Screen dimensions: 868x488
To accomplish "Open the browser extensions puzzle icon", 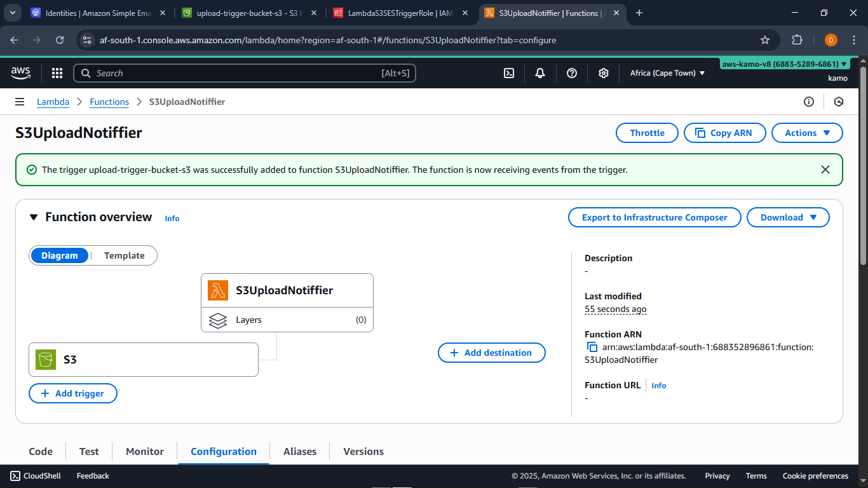I will point(797,39).
